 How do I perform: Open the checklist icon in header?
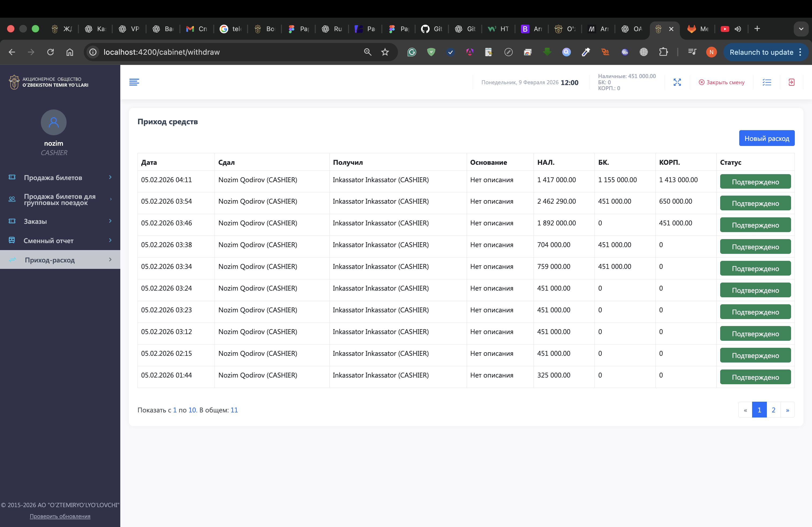[x=767, y=82]
